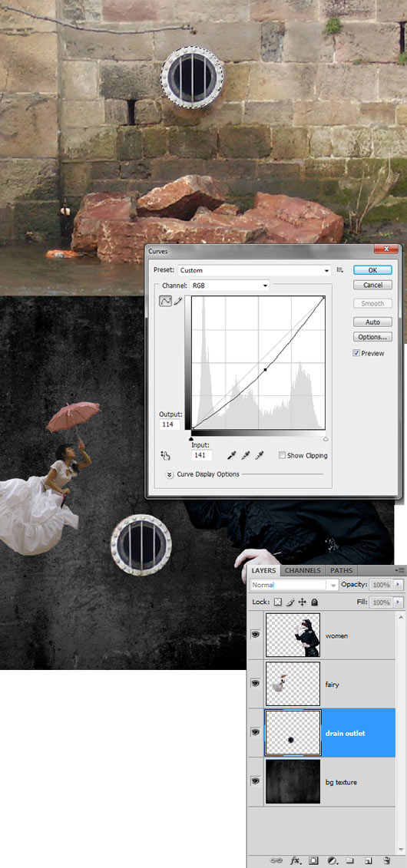Lock layer position icon
Screen dimensions: 407x868
(303, 602)
